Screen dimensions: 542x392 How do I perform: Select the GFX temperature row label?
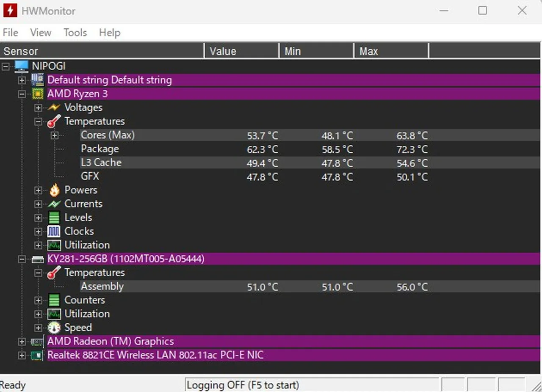tap(90, 177)
